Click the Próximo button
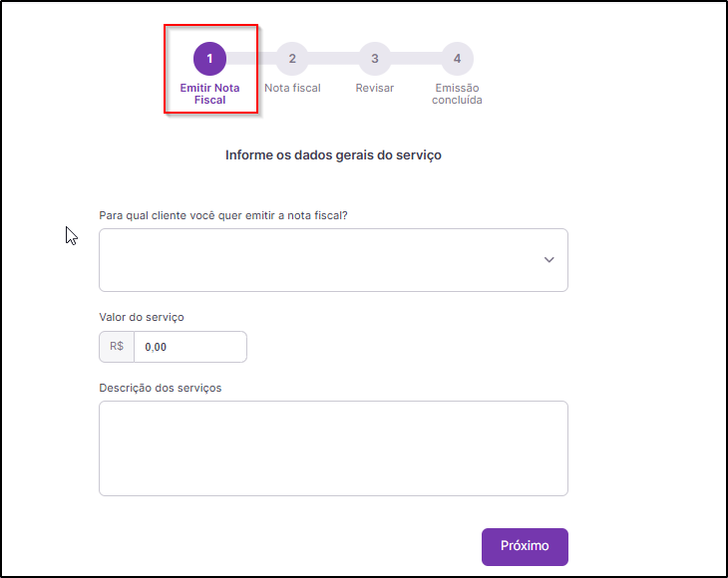The height and width of the screenshot is (578, 728). pyautogui.click(x=525, y=546)
